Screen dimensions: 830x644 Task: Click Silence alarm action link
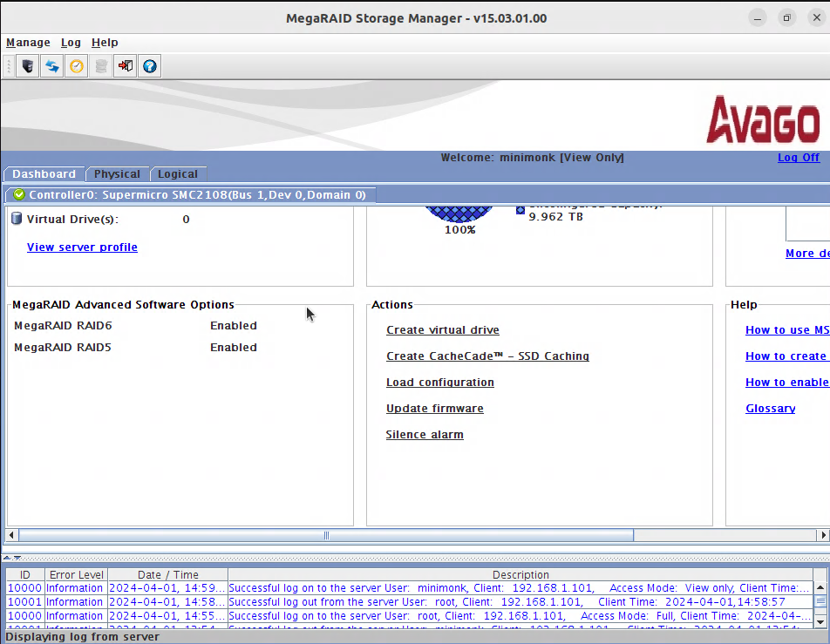point(425,435)
